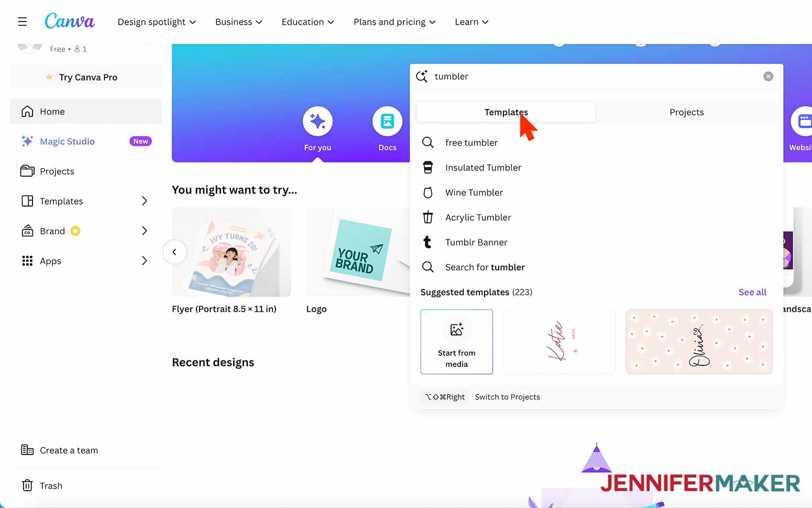The width and height of the screenshot is (812, 508).
Task: Open the Logo design thumbnail
Action: [358, 252]
